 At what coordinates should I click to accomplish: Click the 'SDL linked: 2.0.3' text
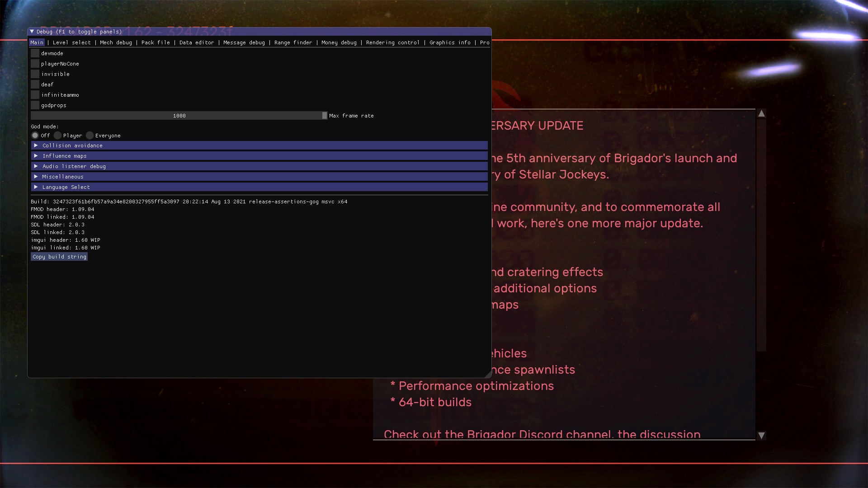(57, 232)
